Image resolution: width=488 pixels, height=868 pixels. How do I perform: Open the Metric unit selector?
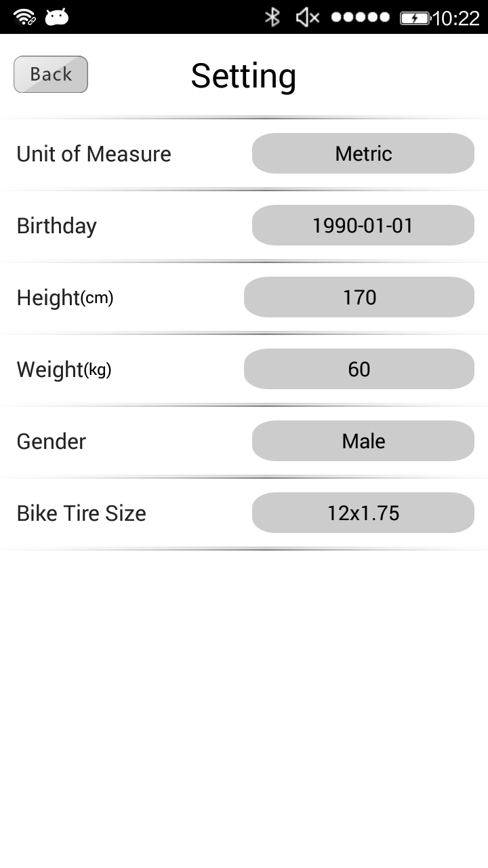click(363, 153)
